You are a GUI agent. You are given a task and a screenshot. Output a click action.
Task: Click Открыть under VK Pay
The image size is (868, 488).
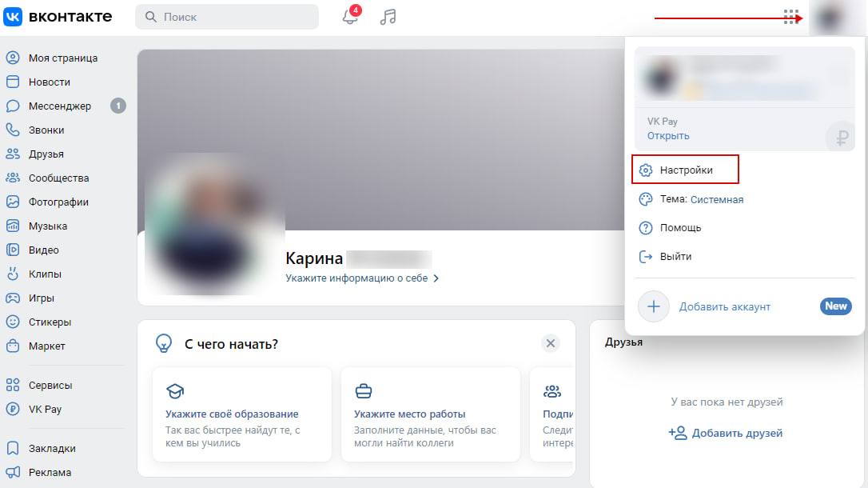click(x=668, y=136)
